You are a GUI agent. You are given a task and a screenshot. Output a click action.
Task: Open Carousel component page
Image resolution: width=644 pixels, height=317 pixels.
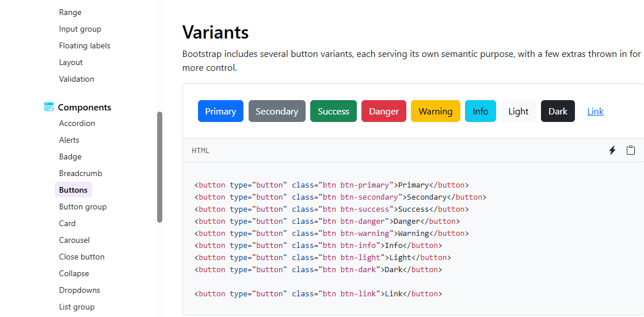click(74, 240)
